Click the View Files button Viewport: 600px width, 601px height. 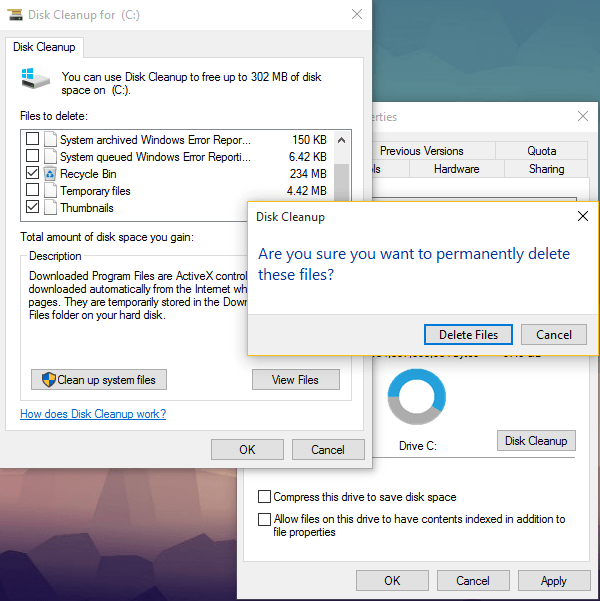pyautogui.click(x=296, y=379)
